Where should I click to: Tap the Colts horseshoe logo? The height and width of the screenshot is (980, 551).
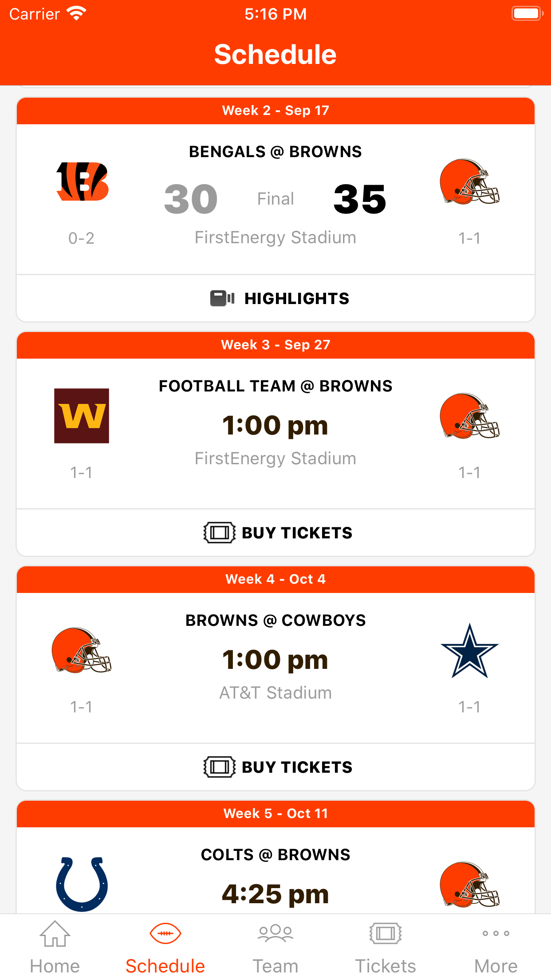[x=82, y=884]
